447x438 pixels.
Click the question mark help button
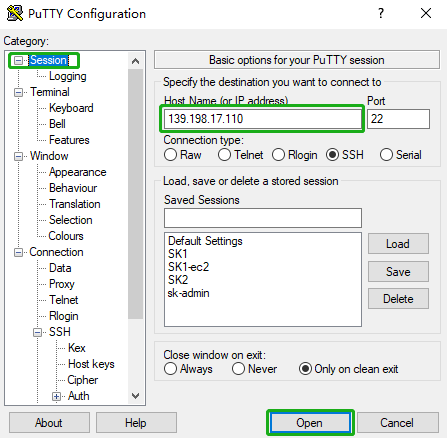click(x=381, y=13)
